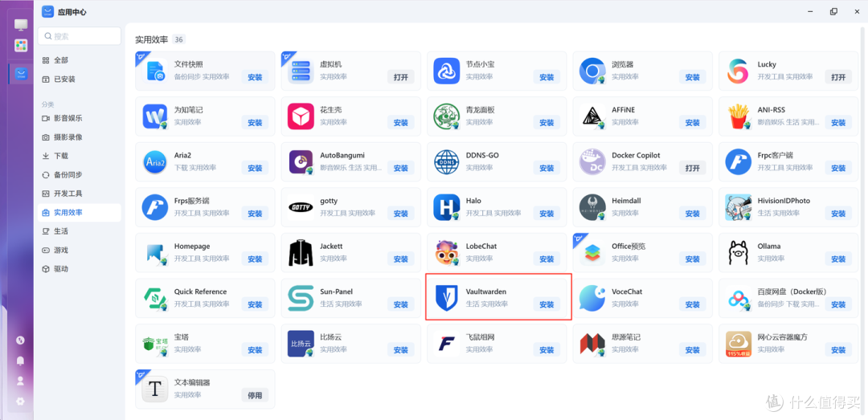The height and width of the screenshot is (420, 868).
Task: Click the Quick Reference app title
Action: point(200,292)
